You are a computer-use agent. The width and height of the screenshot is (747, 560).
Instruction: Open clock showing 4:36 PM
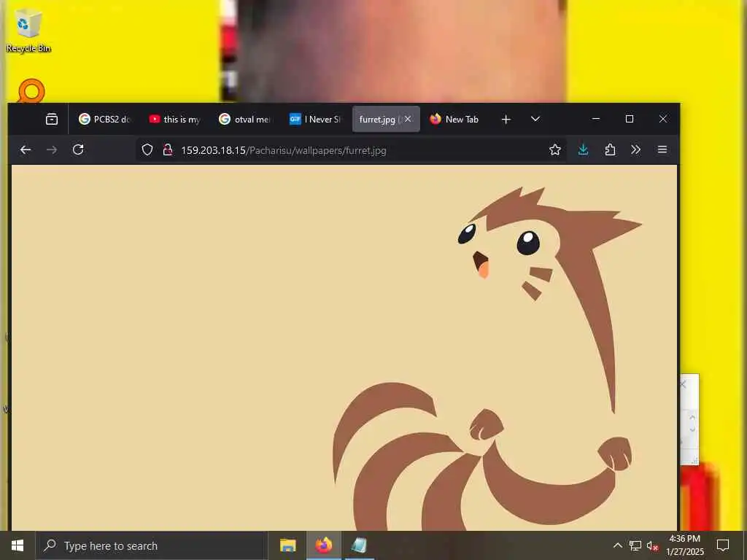pos(684,545)
